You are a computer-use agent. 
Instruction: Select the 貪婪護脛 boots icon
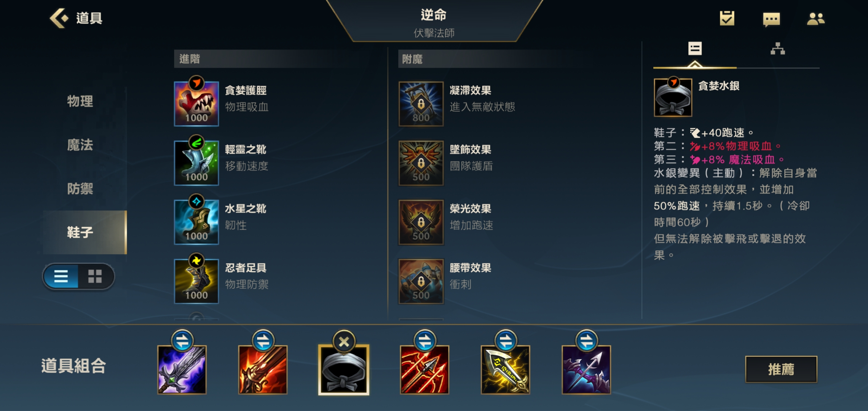tap(196, 104)
